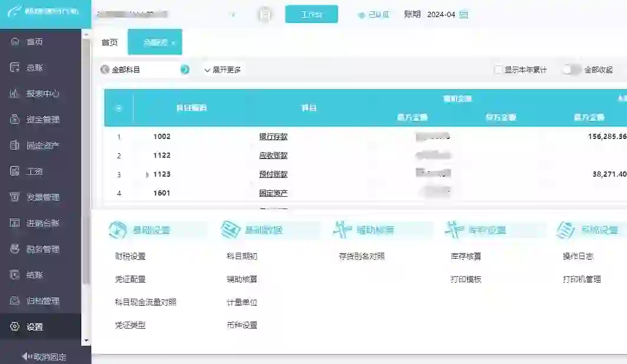Change the 账期 2024-04 period selector
The width and height of the screenshot is (627, 364).
[444, 14]
